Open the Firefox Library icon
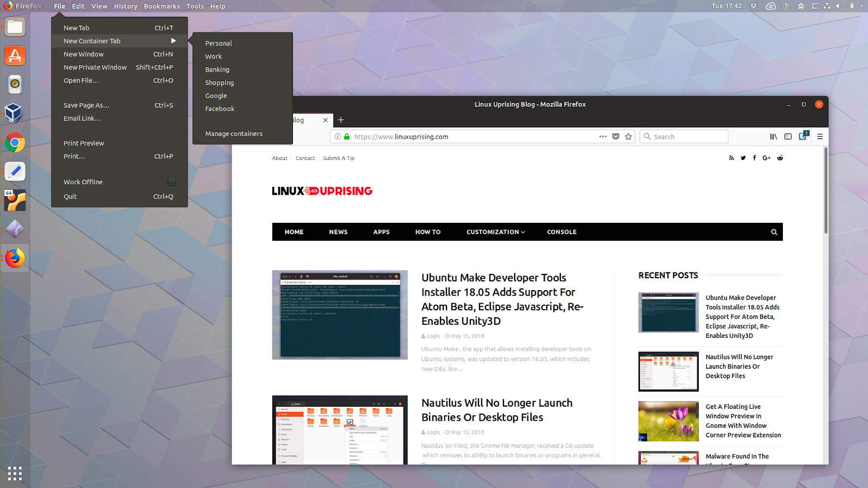The width and height of the screenshot is (868, 488). click(774, 137)
